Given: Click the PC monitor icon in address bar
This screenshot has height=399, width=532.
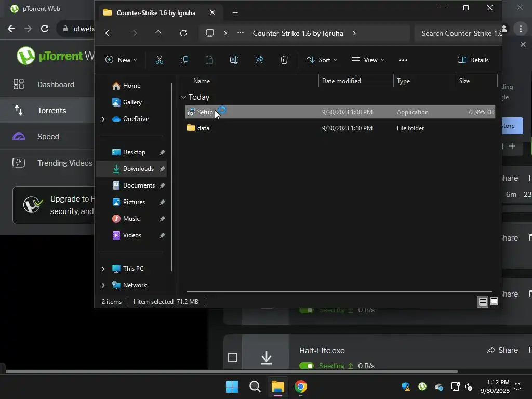Looking at the screenshot, I should [x=210, y=33].
